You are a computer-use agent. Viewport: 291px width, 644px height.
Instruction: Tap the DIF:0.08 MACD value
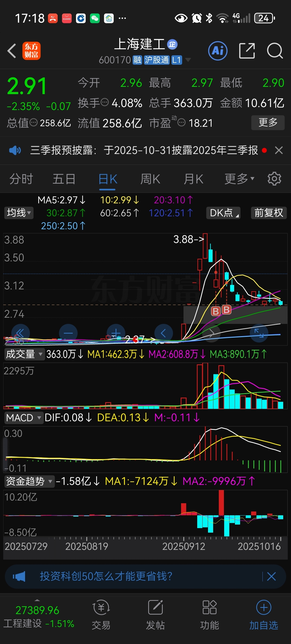click(68, 418)
